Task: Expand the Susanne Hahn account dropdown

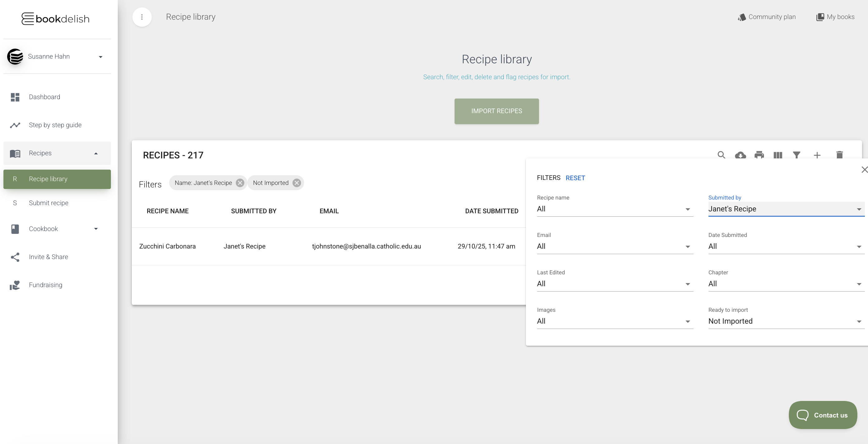Action: click(100, 57)
